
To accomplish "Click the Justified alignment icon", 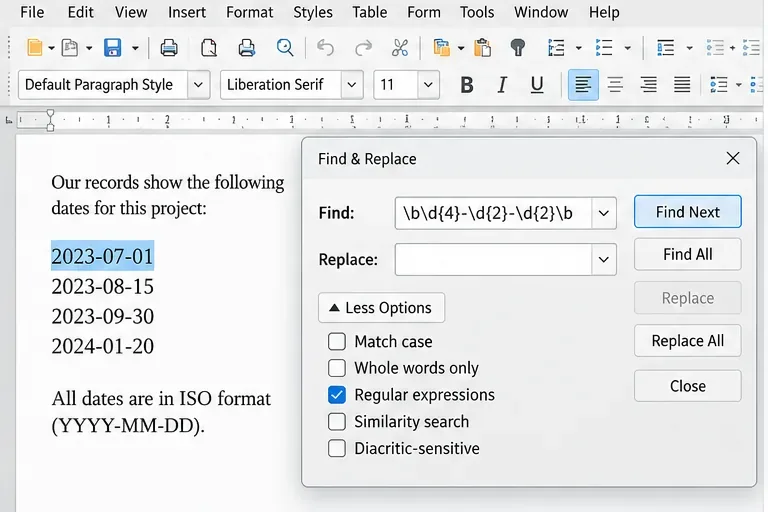I will tap(682, 85).
